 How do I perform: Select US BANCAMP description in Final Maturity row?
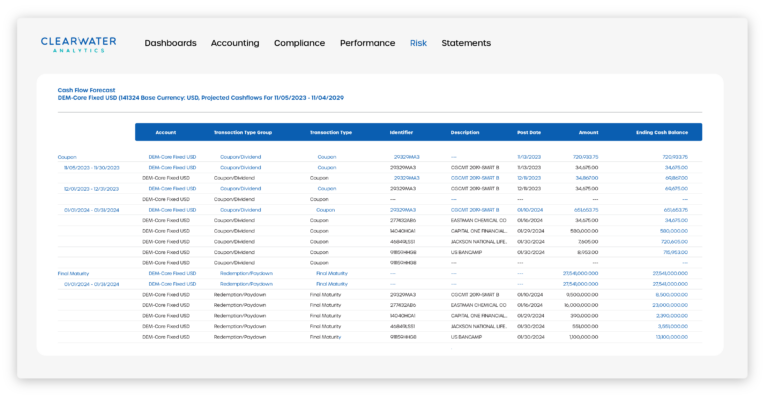[466, 337]
